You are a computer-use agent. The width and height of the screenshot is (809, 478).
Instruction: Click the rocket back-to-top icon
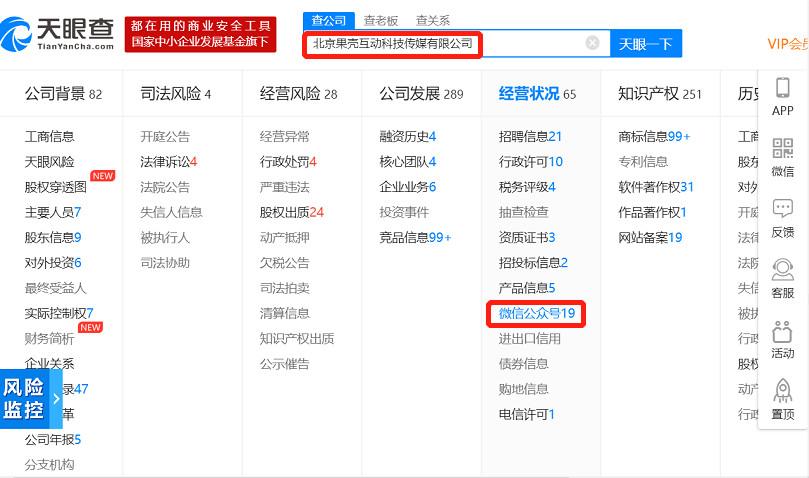pos(783,391)
